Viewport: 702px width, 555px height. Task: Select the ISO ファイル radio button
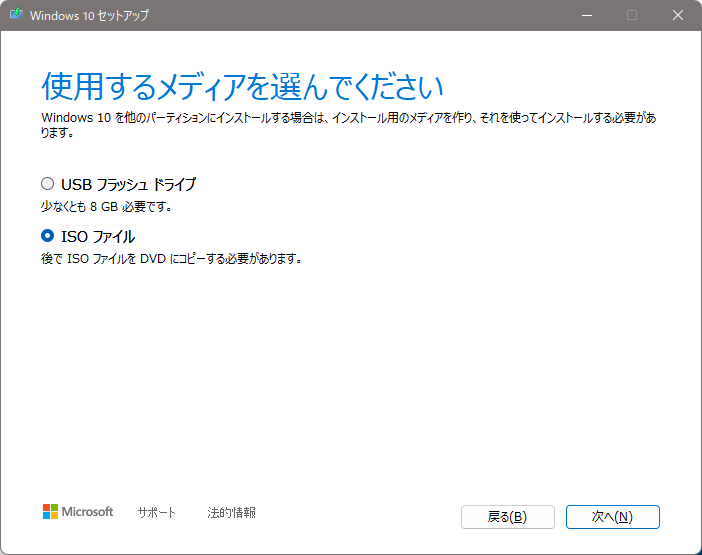[x=47, y=236]
